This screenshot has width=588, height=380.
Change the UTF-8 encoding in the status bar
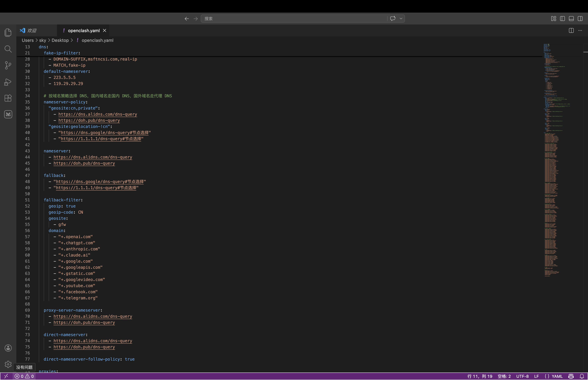523,376
